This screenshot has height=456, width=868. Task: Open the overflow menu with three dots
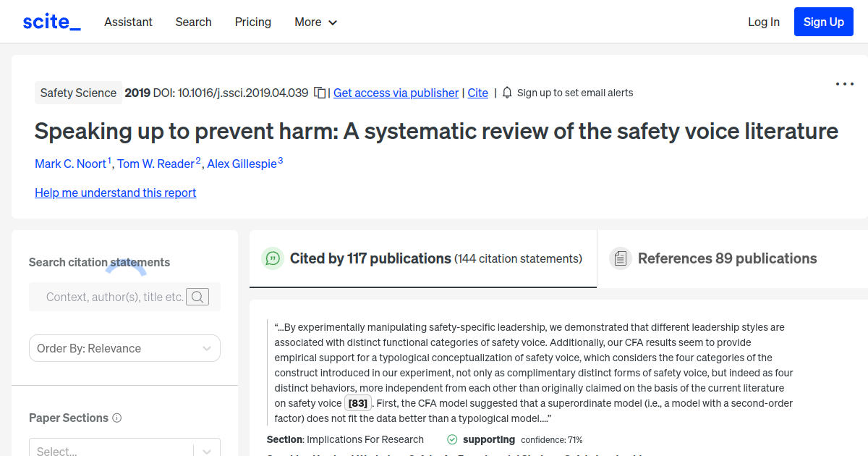pos(844,84)
